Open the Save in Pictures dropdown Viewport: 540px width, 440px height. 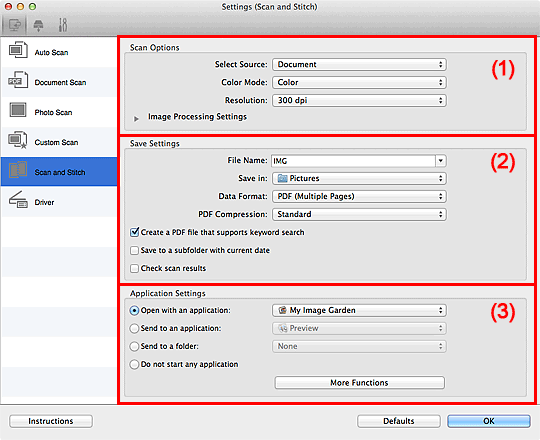click(359, 178)
